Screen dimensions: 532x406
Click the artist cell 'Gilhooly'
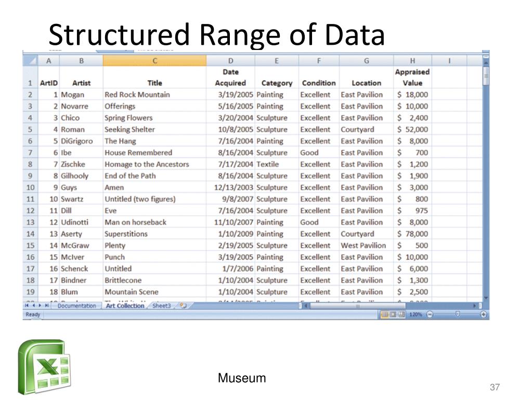tap(81, 176)
